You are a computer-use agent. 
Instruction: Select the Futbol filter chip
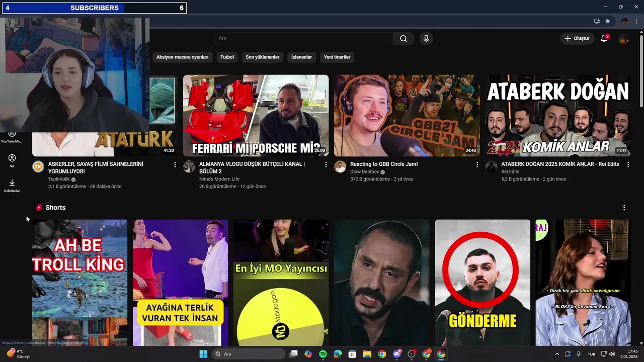[227, 57]
